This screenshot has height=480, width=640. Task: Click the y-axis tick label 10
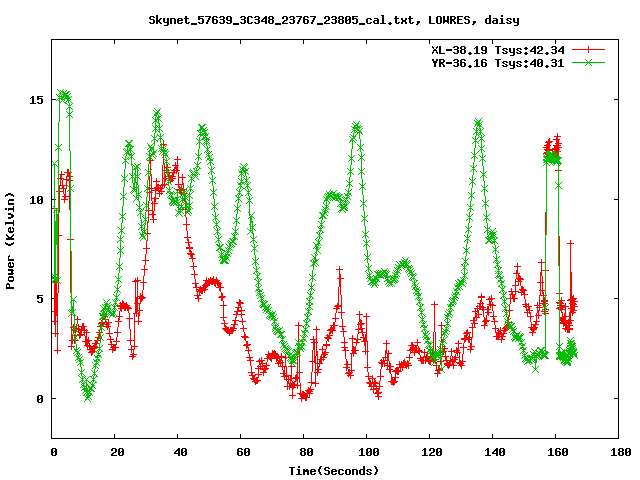(x=36, y=200)
